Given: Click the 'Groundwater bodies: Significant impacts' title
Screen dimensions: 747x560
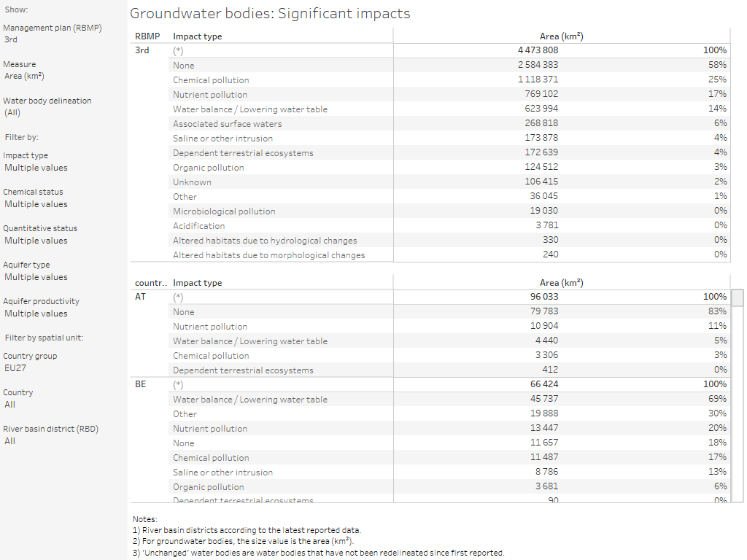Looking at the screenshot, I should click(270, 13).
